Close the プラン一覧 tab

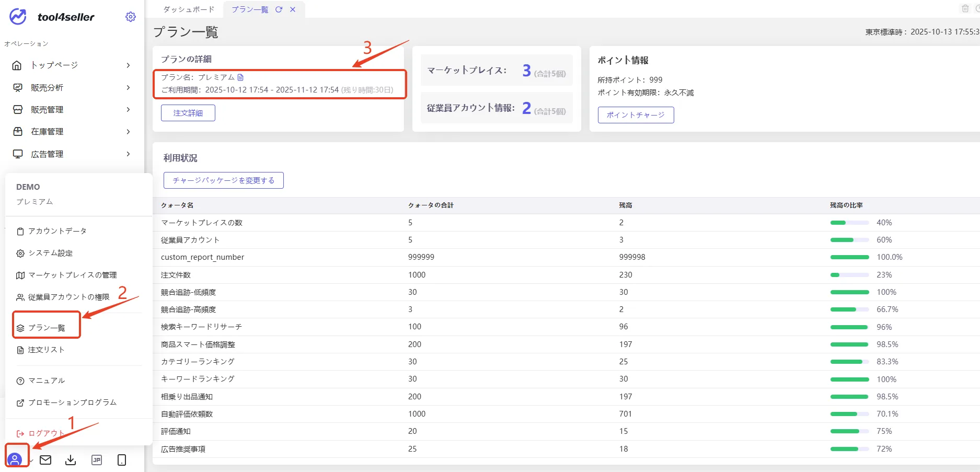point(293,9)
